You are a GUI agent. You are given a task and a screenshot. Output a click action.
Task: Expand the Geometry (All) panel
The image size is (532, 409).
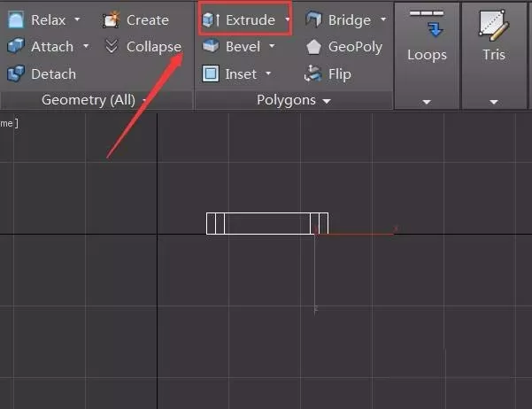[144, 100]
